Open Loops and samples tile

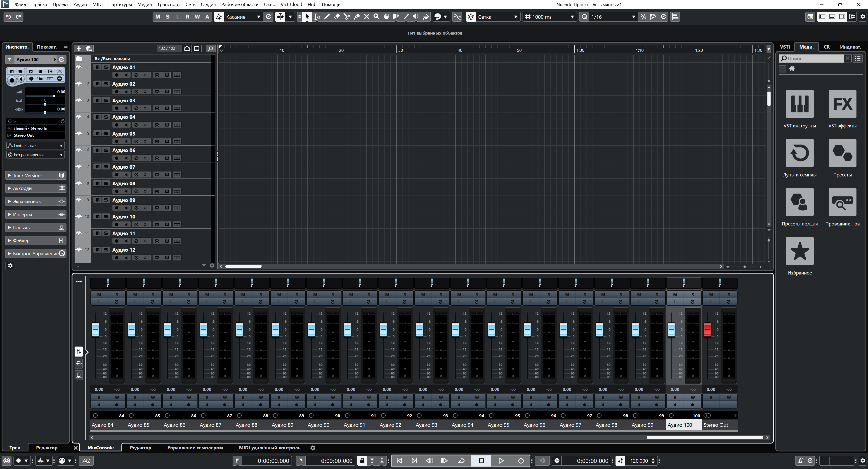(x=799, y=153)
